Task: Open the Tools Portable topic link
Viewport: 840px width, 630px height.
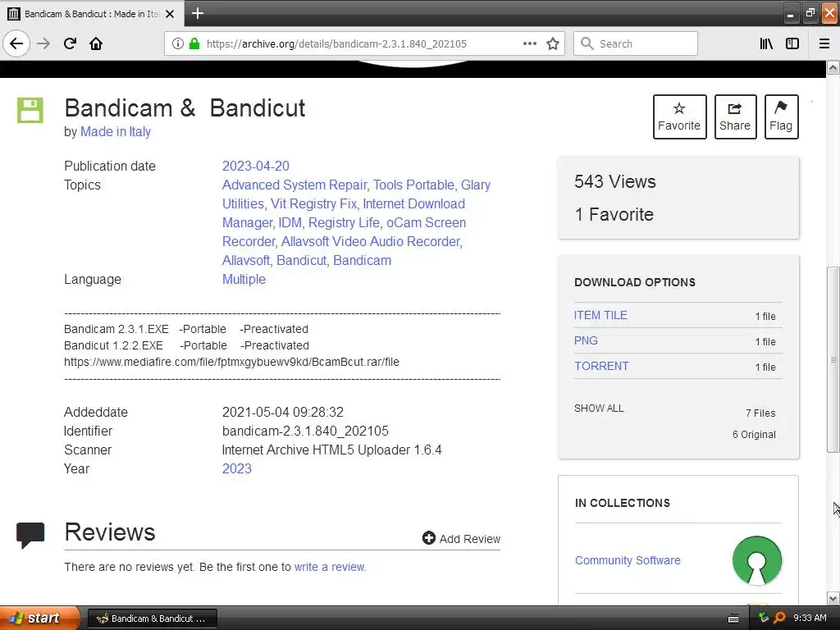Action: coord(413,185)
